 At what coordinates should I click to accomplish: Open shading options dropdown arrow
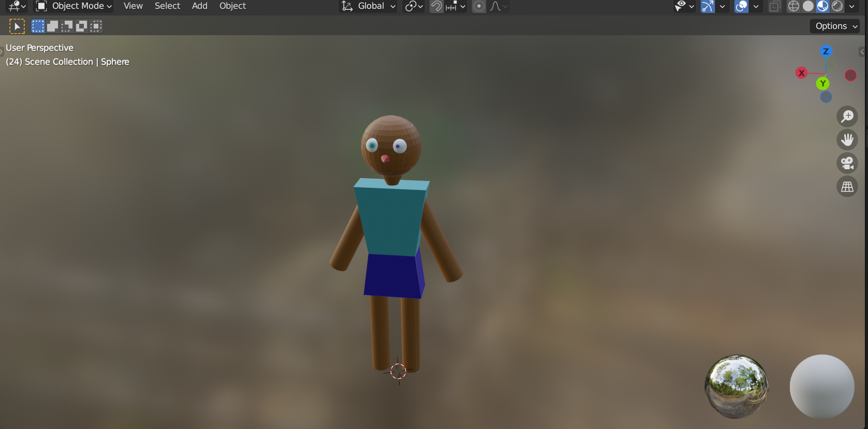coord(851,6)
